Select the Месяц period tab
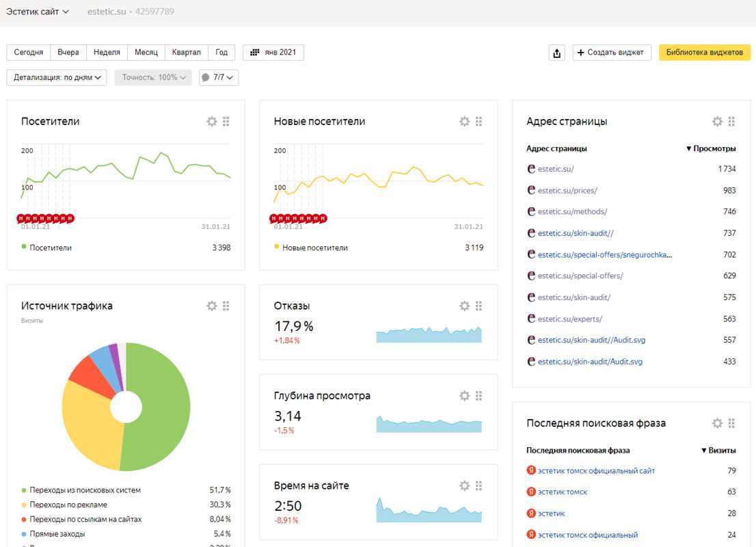The image size is (756, 547). tap(146, 53)
